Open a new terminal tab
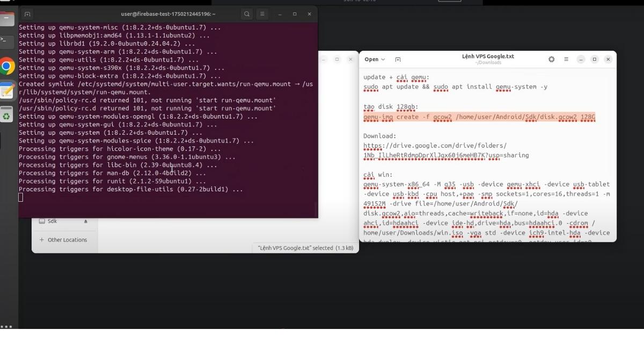Image resolution: width=644 pixels, height=337 pixels. (x=27, y=14)
